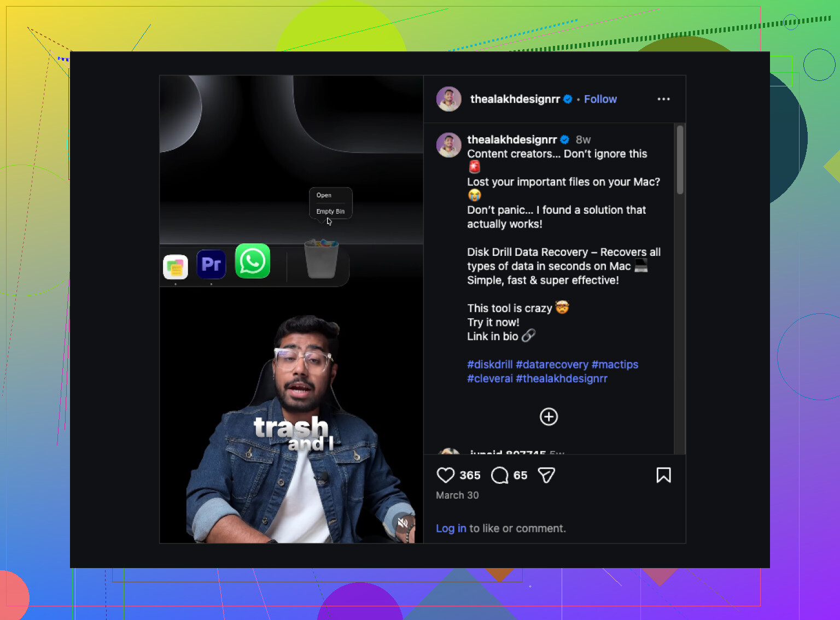
Task: Open the caption author's profile avatar
Action: click(449, 145)
